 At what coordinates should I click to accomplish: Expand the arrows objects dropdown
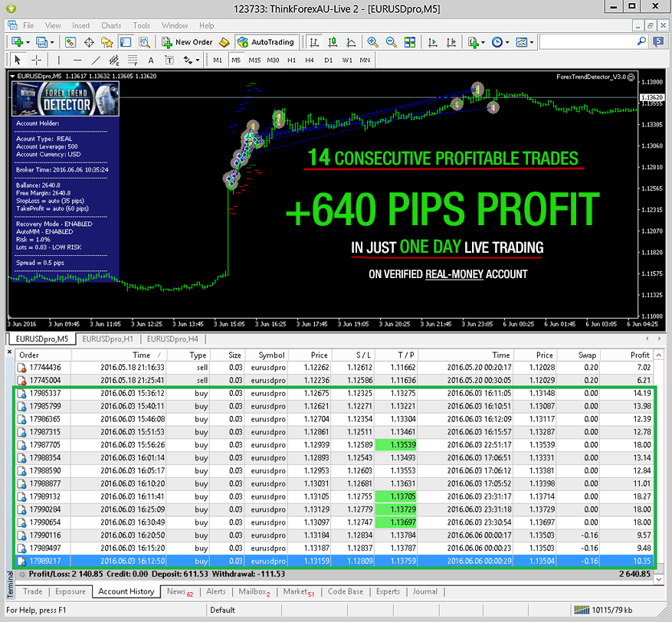198,61
